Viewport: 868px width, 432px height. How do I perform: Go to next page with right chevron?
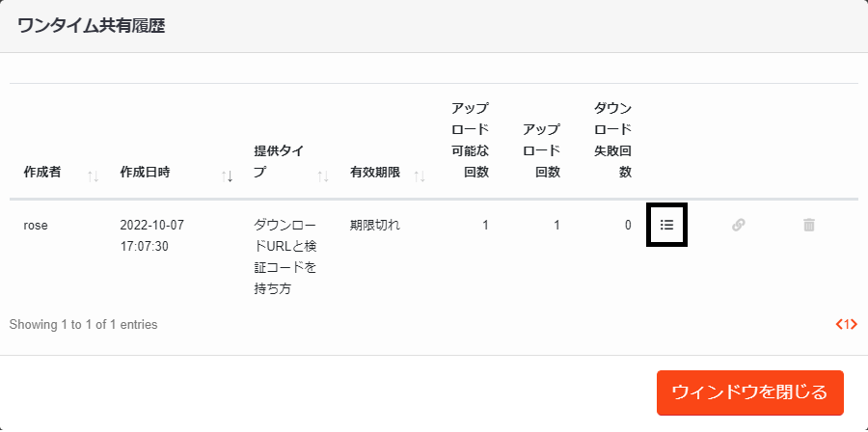pyautogui.click(x=854, y=324)
